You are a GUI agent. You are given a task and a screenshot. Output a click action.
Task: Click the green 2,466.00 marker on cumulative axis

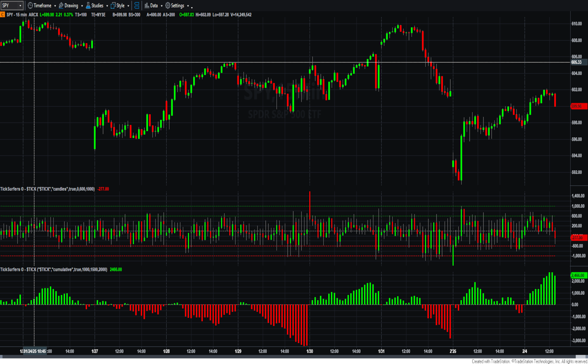[579, 276]
